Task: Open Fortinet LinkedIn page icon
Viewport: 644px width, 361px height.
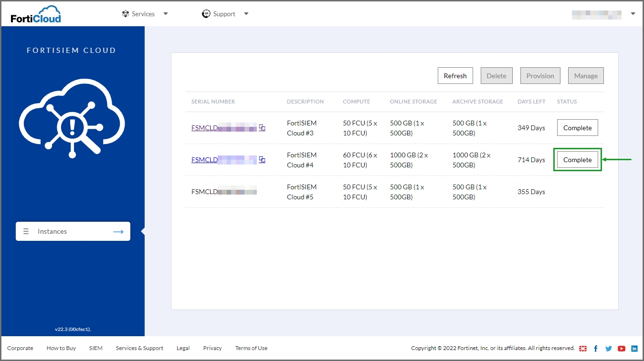Action: point(634,349)
